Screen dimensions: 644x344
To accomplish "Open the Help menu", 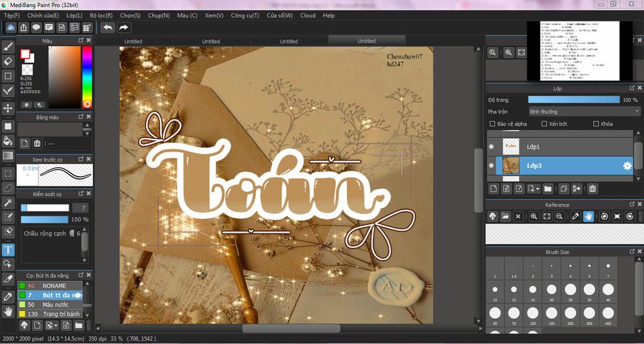I will click(329, 16).
